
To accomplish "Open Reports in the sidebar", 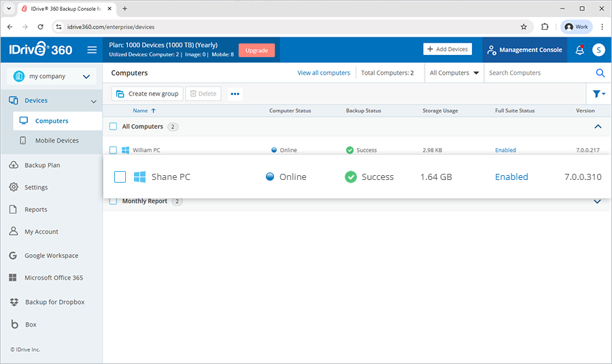I will (x=35, y=210).
